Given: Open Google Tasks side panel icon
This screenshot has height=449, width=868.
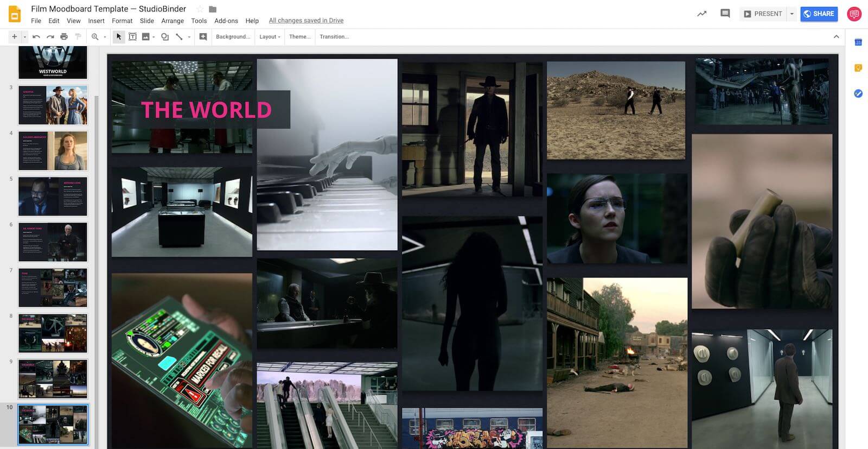Looking at the screenshot, I should (x=858, y=93).
